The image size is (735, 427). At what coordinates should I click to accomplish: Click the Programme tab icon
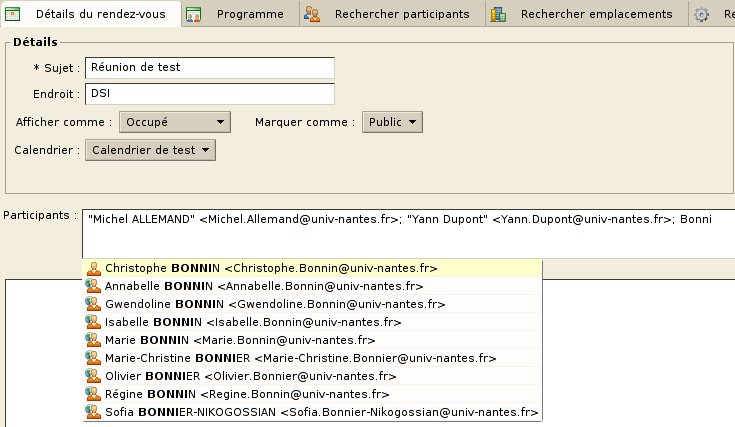tap(195, 14)
